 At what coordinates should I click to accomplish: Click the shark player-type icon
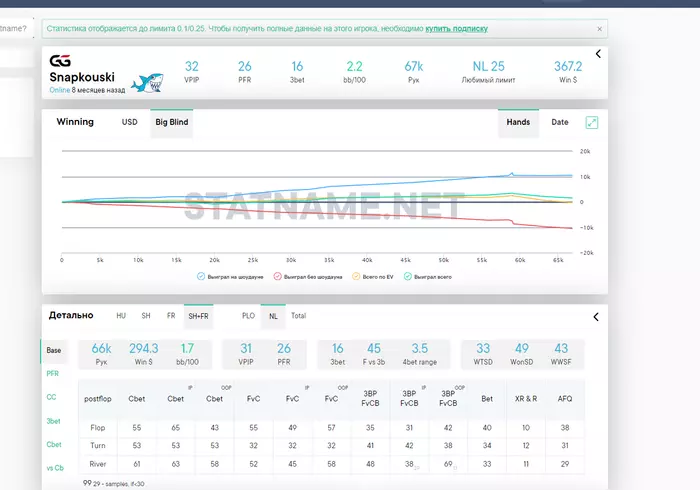pos(147,83)
